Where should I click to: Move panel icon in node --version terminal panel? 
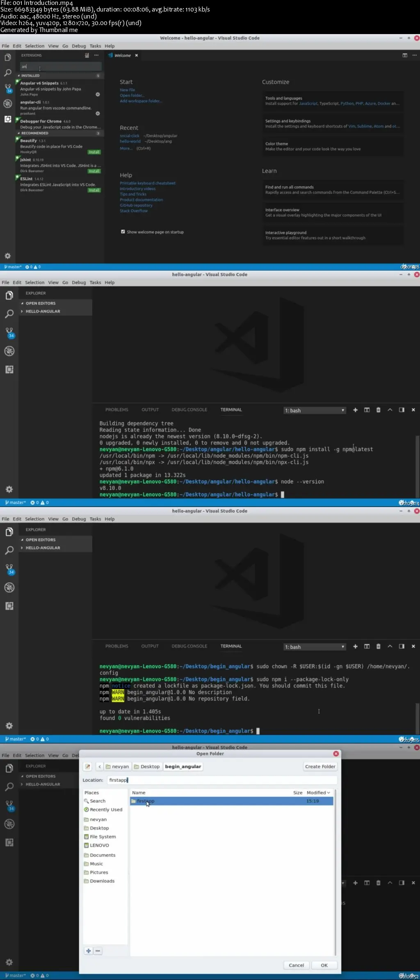point(402,410)
